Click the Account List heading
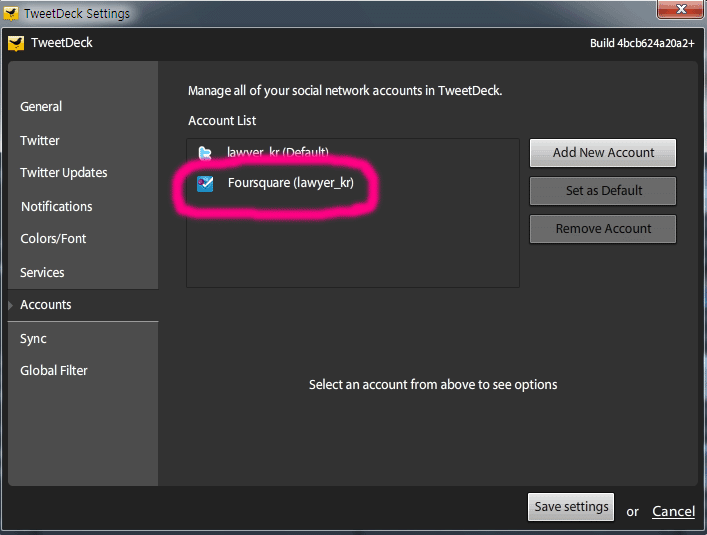This screenshot has width=707, height=535. [x=222, y=121]
